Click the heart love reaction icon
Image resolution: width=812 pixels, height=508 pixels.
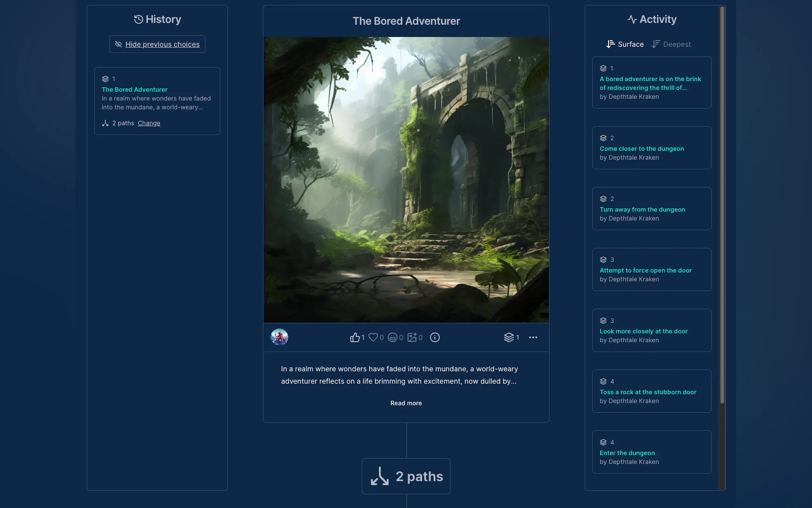click(373, 337)
